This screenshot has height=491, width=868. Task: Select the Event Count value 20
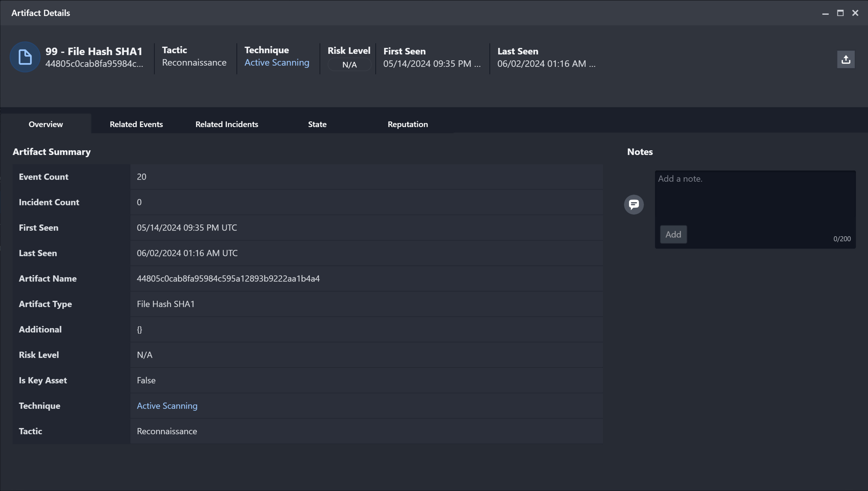141,176
